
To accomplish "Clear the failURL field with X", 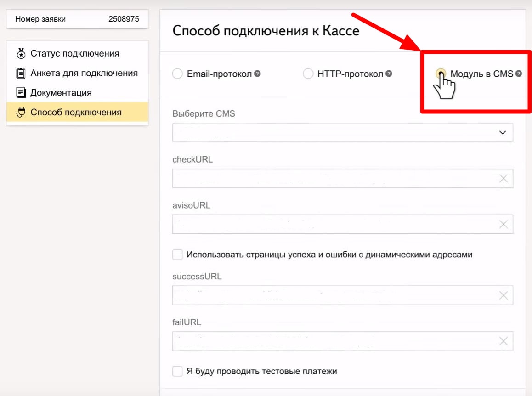I will [504, 341].
